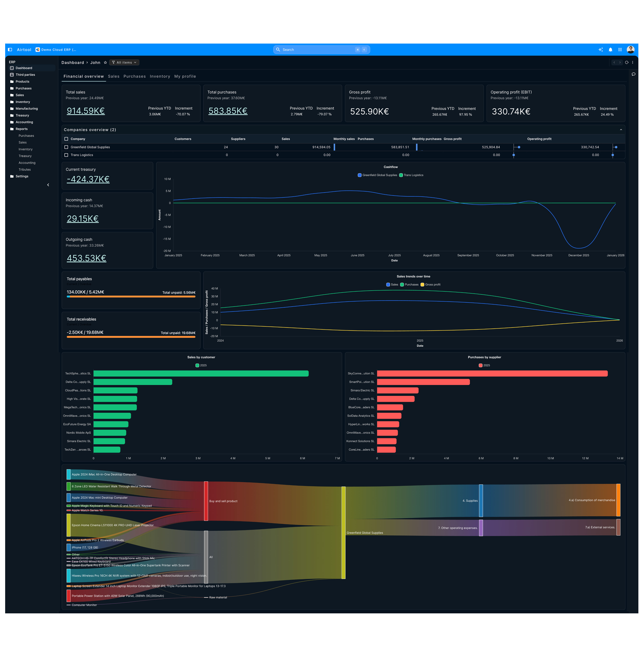This screenshot has height=656, width=644.
Task: Collapse the left sidebar with the chevron
Action: coord(48,185)
